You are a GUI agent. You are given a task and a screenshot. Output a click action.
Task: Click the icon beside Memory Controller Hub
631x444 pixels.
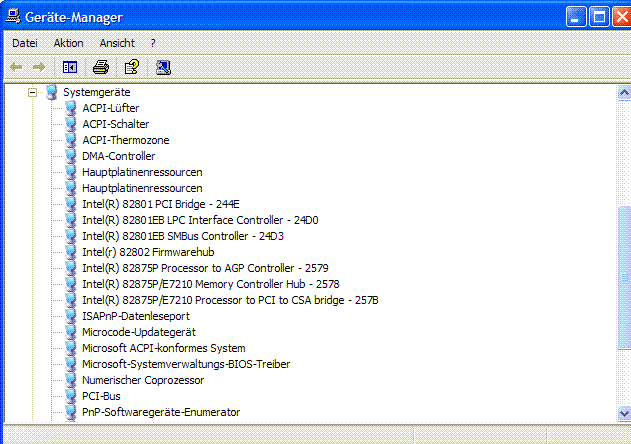click(71, 284)
